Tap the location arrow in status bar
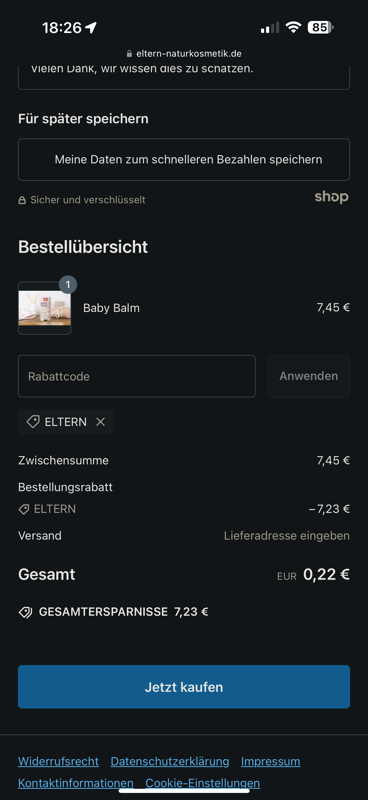This screenshot has width=368, height=800. click(x=91, y=28)
